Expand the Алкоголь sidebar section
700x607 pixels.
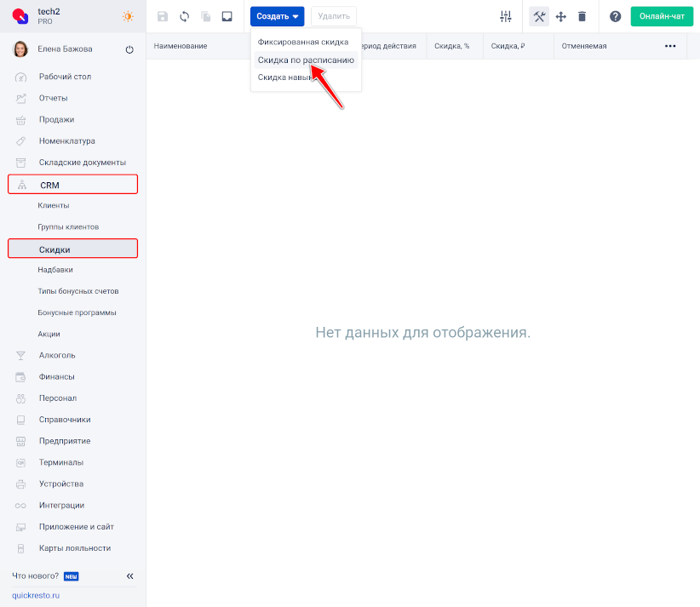point(57,355)
